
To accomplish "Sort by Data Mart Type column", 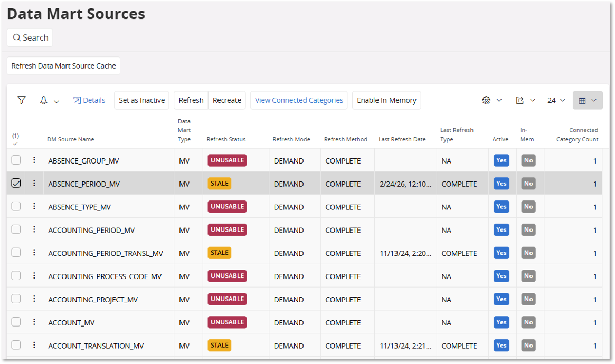I will click(x=184, y=130).
